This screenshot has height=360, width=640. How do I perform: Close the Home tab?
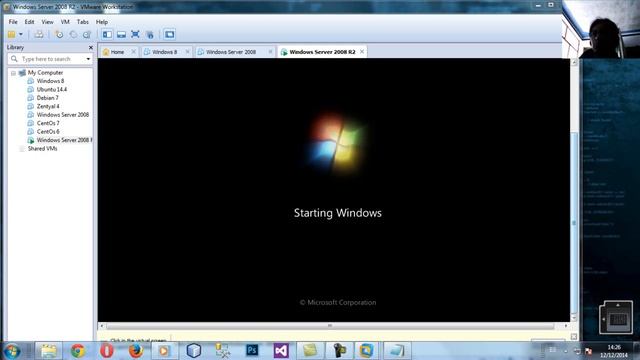coord(133,52)
